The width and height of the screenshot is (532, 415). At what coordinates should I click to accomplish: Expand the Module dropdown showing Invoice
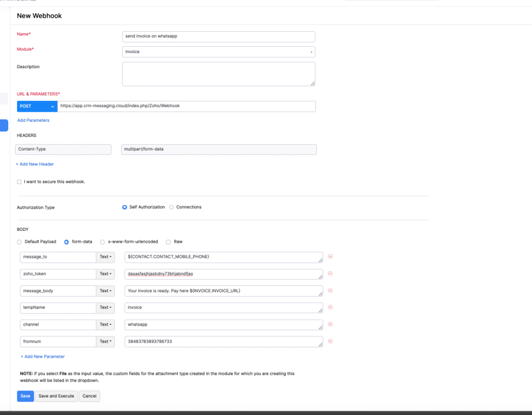[218, 52]
